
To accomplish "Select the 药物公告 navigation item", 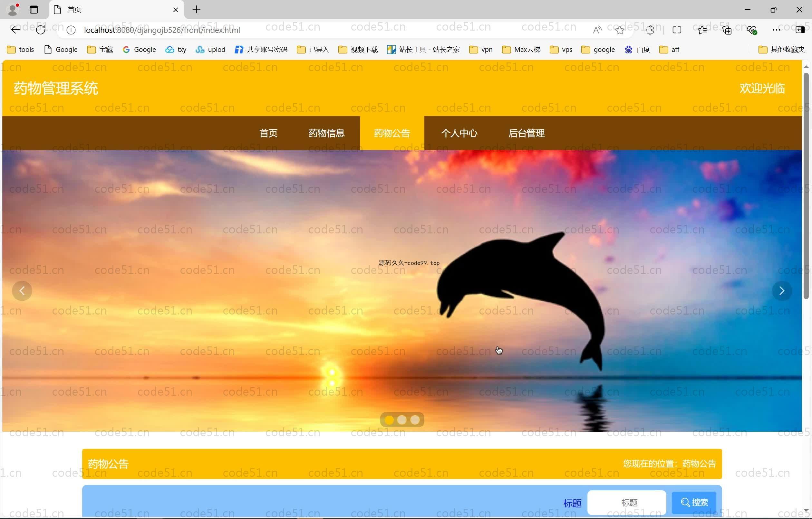I will point(392,133).
